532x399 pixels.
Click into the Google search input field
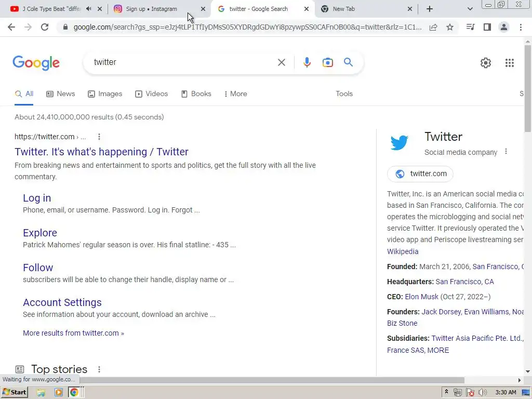click(183, 62)
